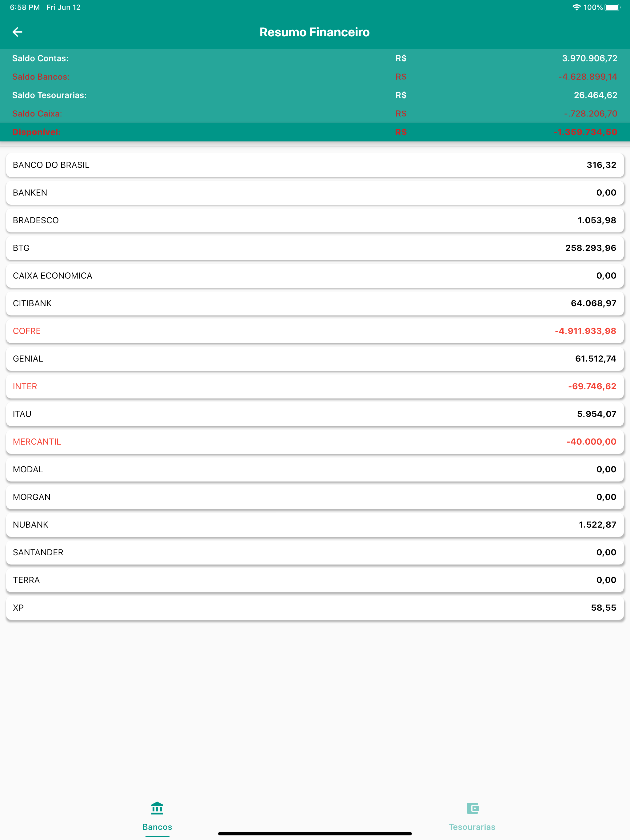This screenshot has width=630, height=840.
Task: Check the Wi-Fi status icon
Action: [x=576, y=7]
